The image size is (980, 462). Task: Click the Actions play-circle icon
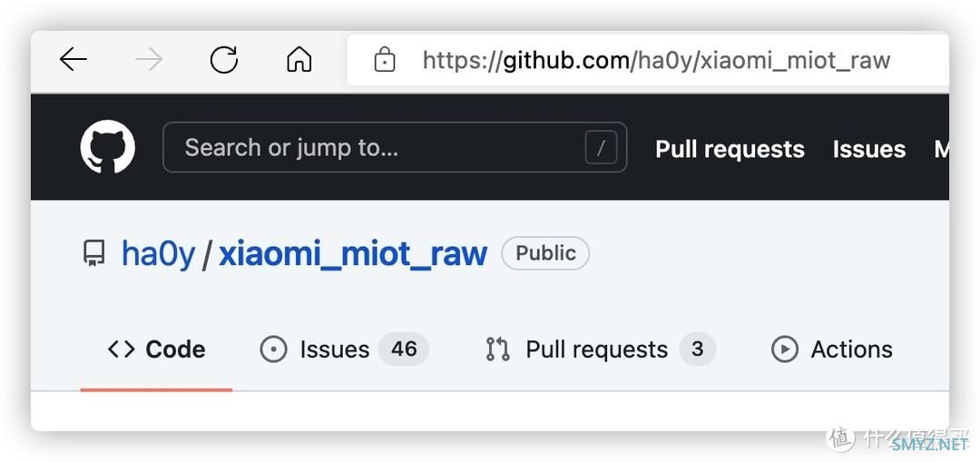pos(784,349)
